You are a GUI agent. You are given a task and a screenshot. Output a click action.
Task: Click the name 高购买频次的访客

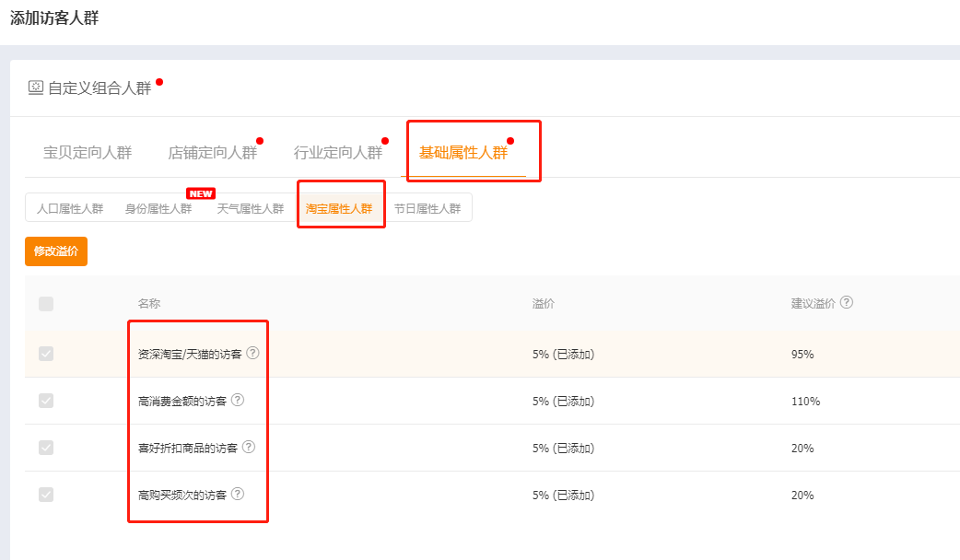(182, 496)
